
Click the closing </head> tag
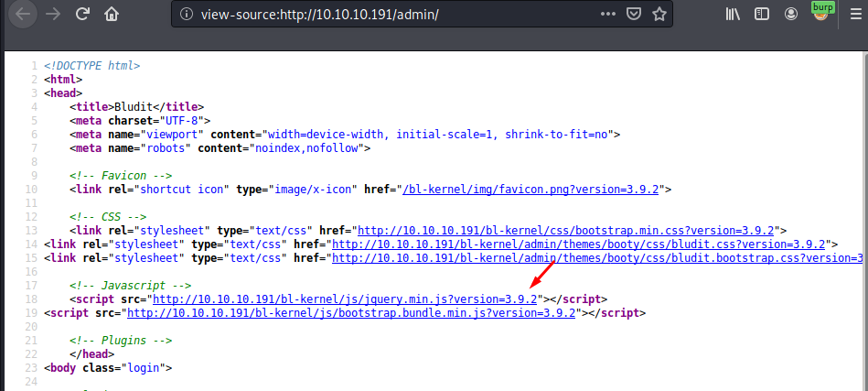click(x=92, y=353)
